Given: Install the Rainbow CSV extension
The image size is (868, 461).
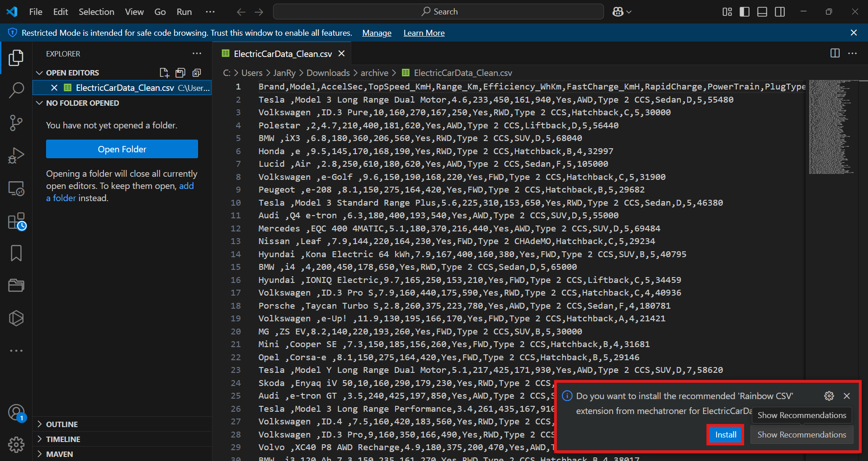Looking at the screenshot, I should pos(726,435).
